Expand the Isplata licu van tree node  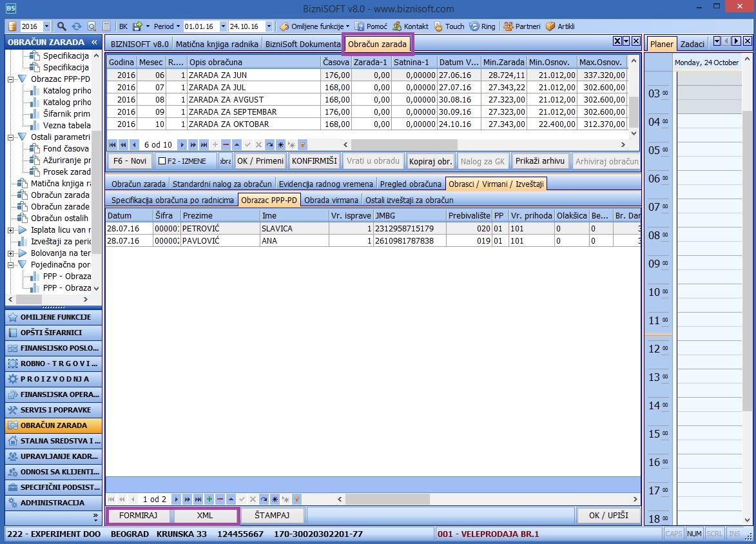(10, 230)
